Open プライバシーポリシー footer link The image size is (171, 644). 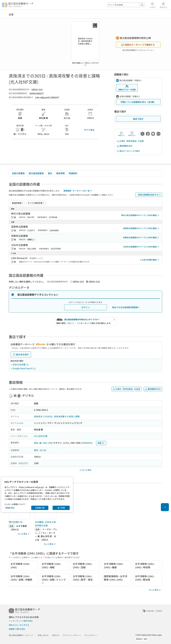click(x=72, y=635)
